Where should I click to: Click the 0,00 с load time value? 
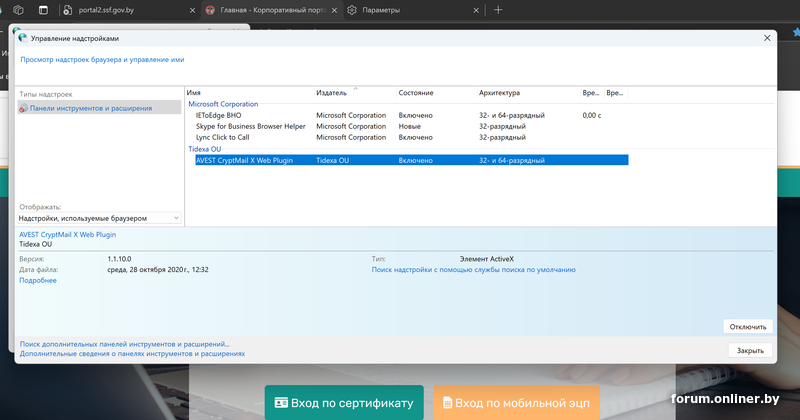click(x=592, y=115)
